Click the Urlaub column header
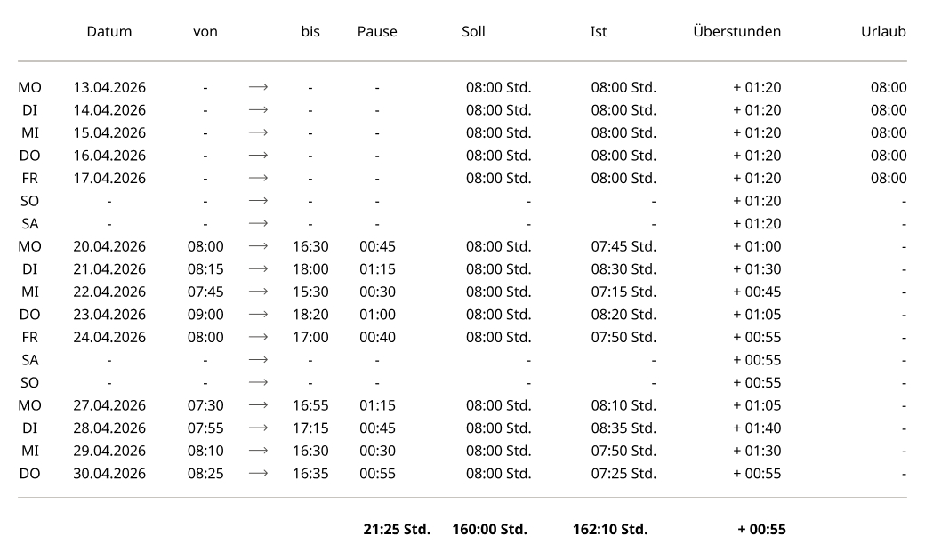Image resolution: width=925 pixels, height=560 pixels. click(x=883, y=31)
